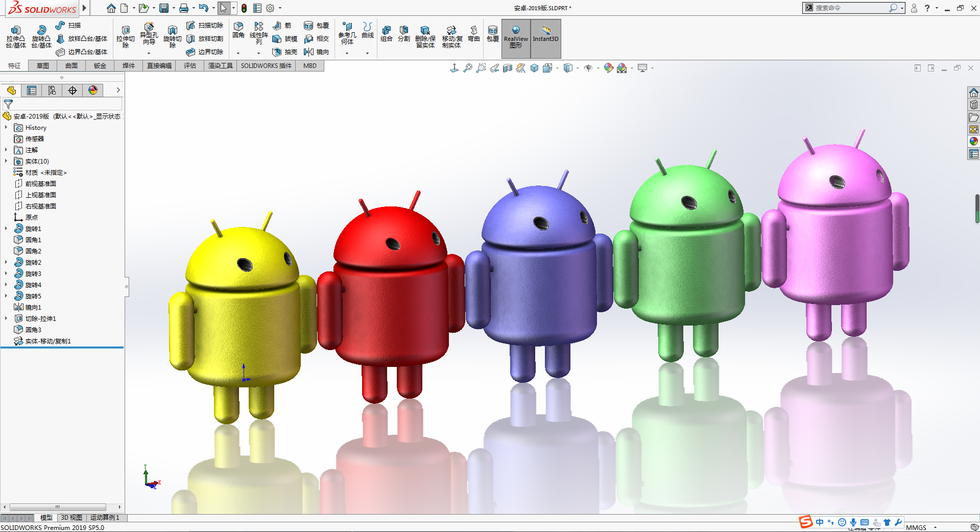This screenshot has width=980, height=532.
Task: Click the 中 language mode in the IME bar
Action: click(x=820, y=522)
